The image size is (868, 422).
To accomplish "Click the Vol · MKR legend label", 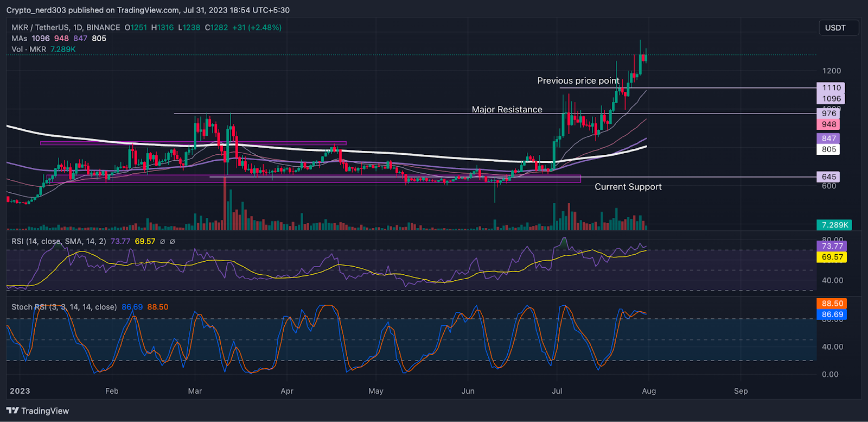I will coord(29,49).
